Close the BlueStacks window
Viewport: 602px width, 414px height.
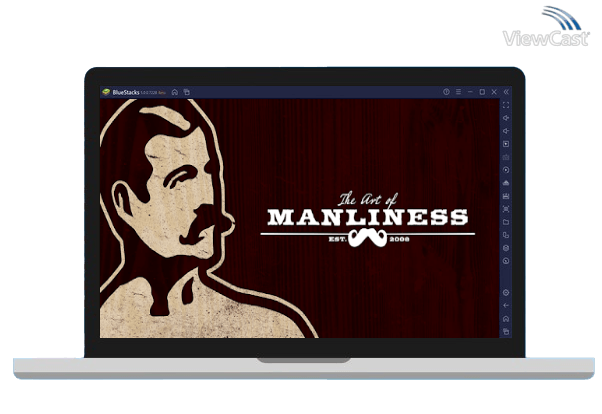click(x=494, y=92)
